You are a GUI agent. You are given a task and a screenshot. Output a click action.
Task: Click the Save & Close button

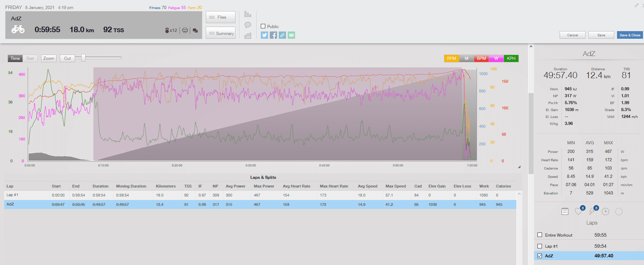629,35
